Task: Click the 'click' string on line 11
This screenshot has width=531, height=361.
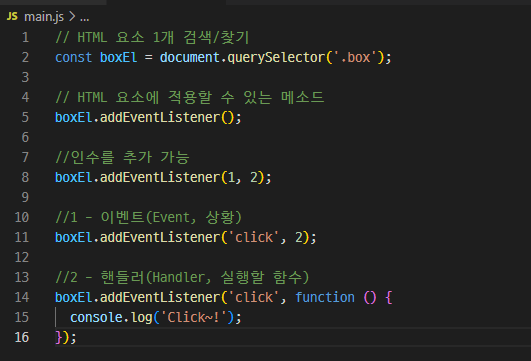Action: click(254, 237)
